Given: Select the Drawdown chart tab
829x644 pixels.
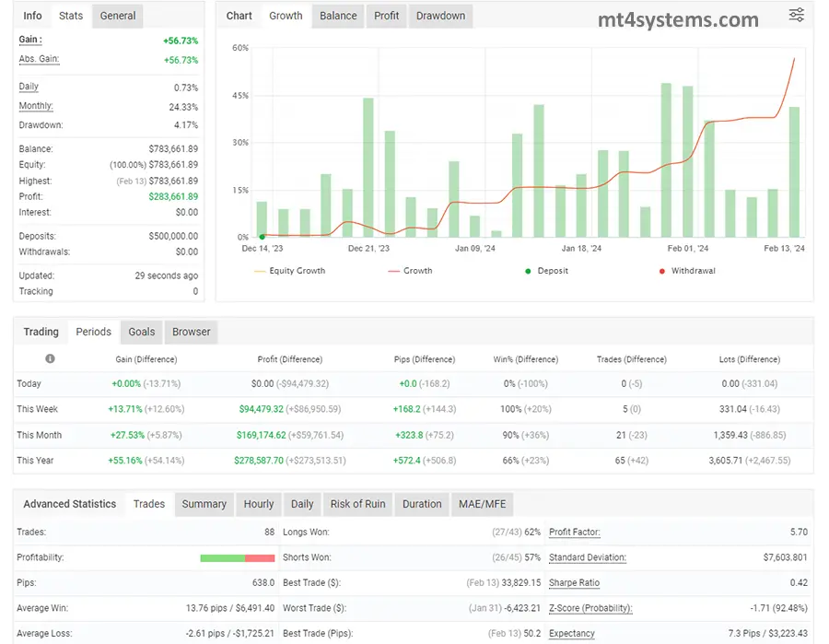Looking at the screenshot, I should coord(440,16).
